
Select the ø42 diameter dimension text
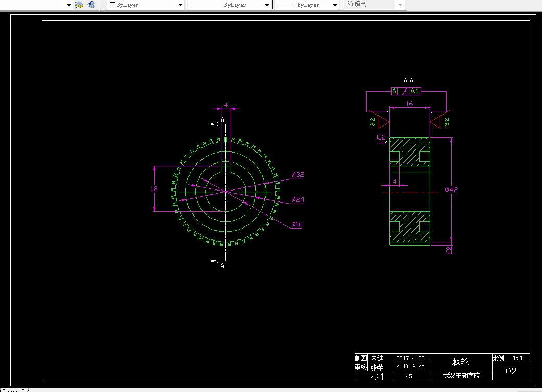coord(451,190)
